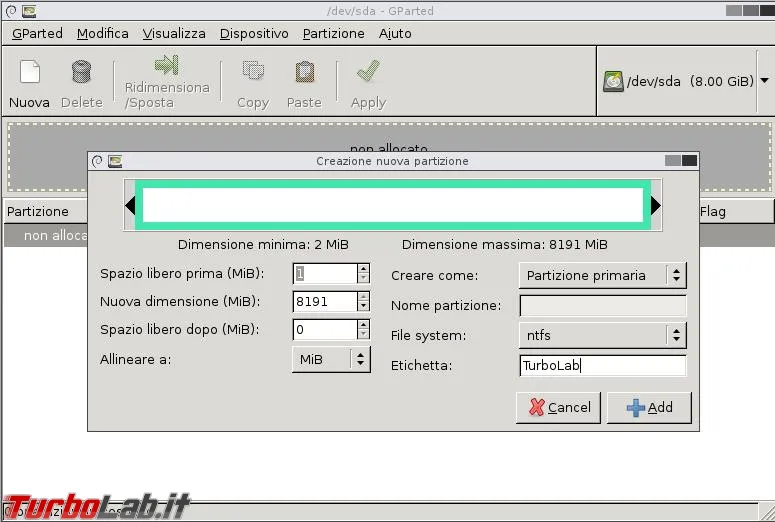Open the Partizione menu
This screenshot has width=775, height=522.
coord(334,34)
